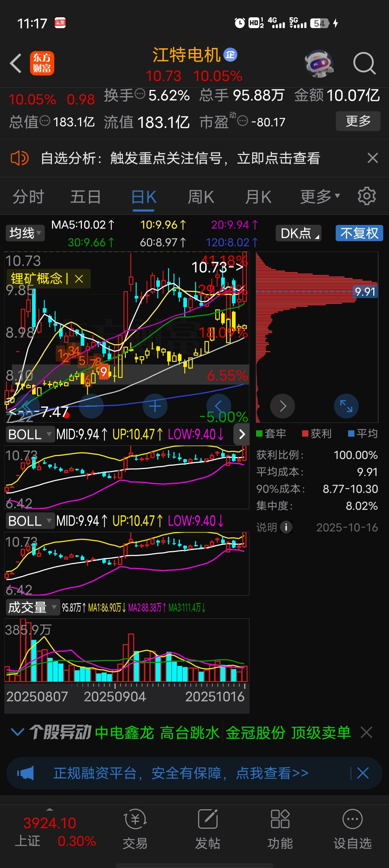This screenshot has height=868, width=389.
Task: Toggle the 套牢 legend item
Action: [271, 433]
